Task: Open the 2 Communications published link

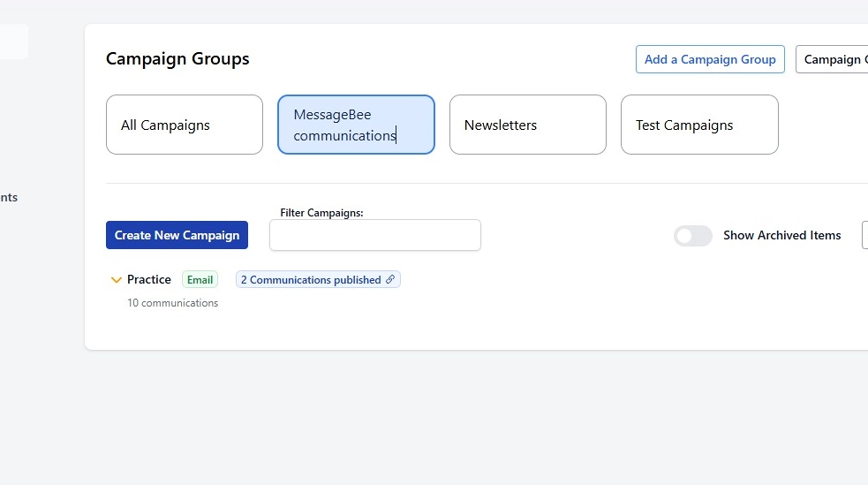Action: pos(311,280)
